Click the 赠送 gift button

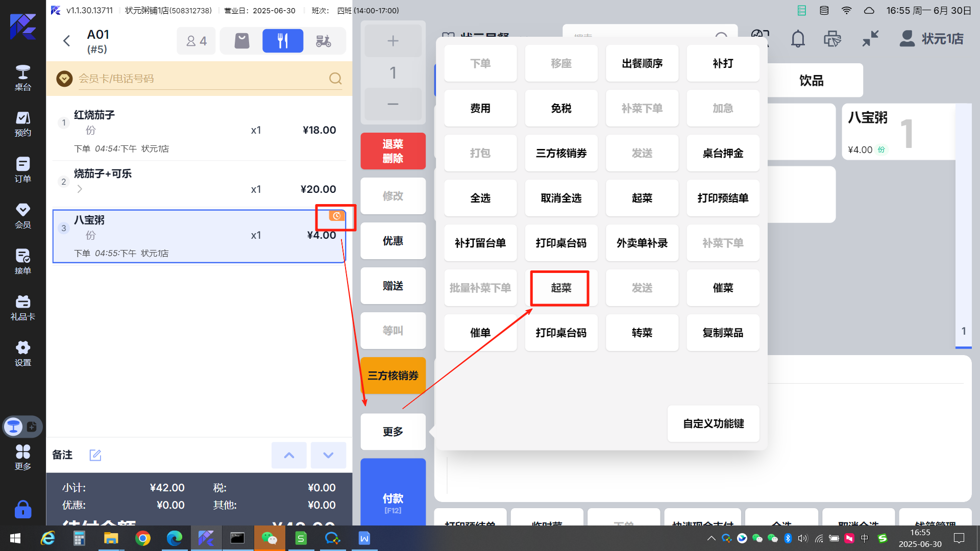tap(393, 286)
